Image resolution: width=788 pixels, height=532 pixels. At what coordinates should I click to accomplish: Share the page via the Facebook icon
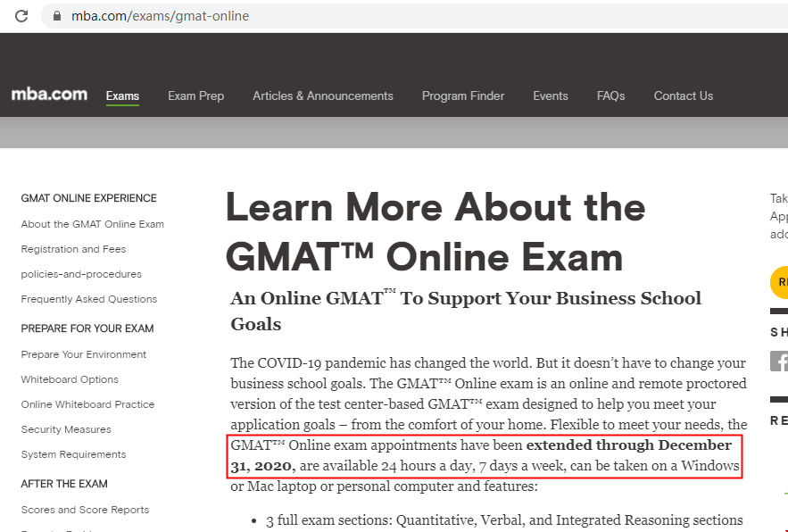click(779, 361)
